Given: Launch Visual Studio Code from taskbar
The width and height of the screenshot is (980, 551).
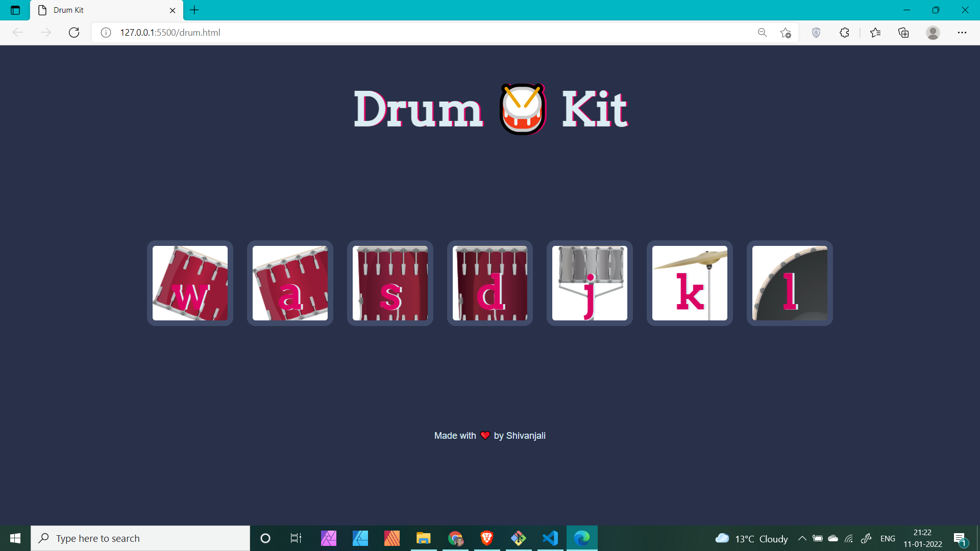Looking at the screenshot, I should pyautogui.click(x=550, y=538).
